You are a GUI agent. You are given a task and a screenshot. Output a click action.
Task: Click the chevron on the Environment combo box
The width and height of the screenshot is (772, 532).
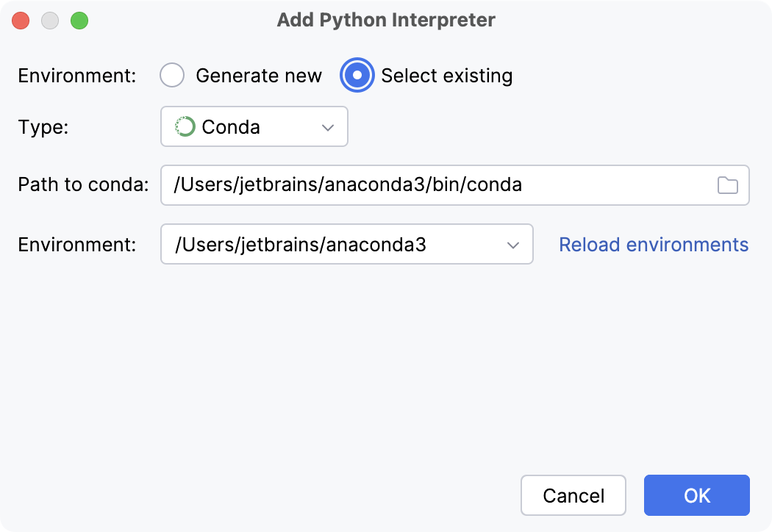[x=514, y=244]
